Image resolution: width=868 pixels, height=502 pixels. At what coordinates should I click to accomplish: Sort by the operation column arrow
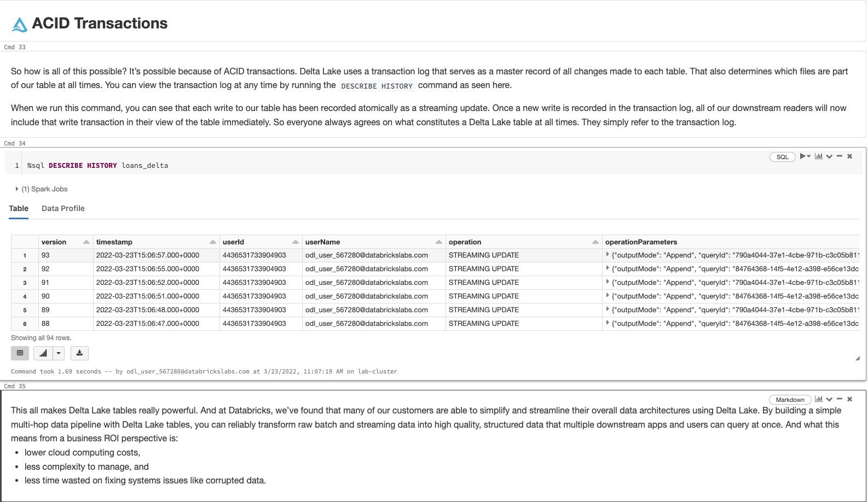point(595,242)
